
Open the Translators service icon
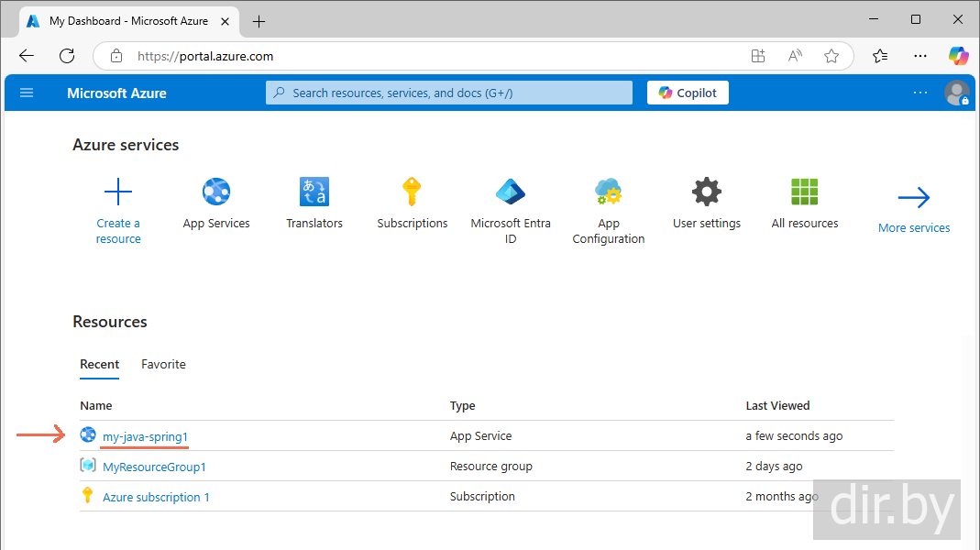tap(314, 192)
